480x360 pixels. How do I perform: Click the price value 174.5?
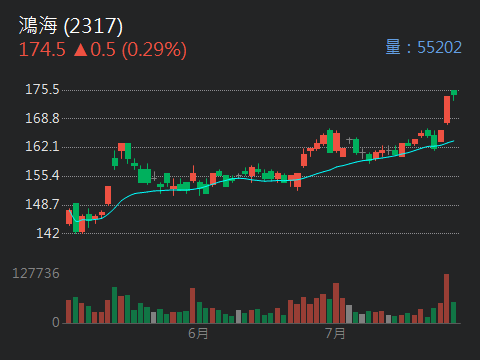[x=42, y=50]
